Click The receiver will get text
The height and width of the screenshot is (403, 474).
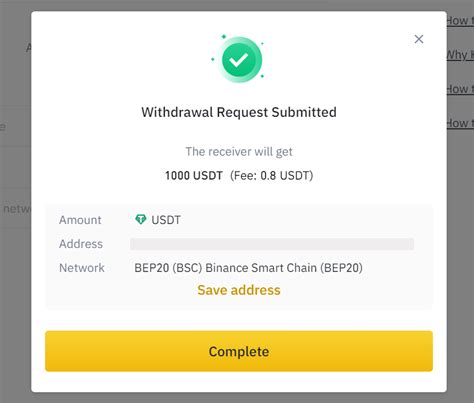[x=239, y=152]
